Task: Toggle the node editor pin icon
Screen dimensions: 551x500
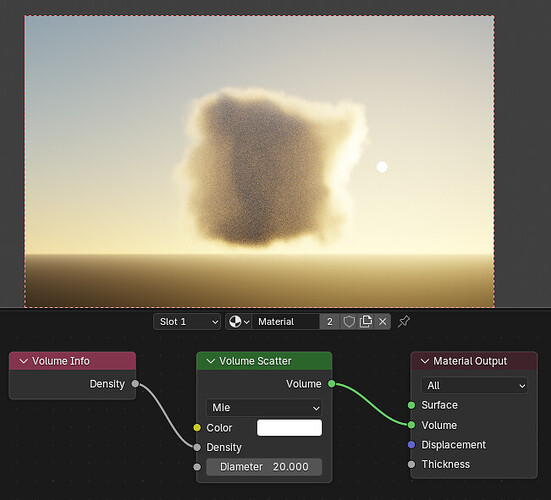Action: coord(404,322)
